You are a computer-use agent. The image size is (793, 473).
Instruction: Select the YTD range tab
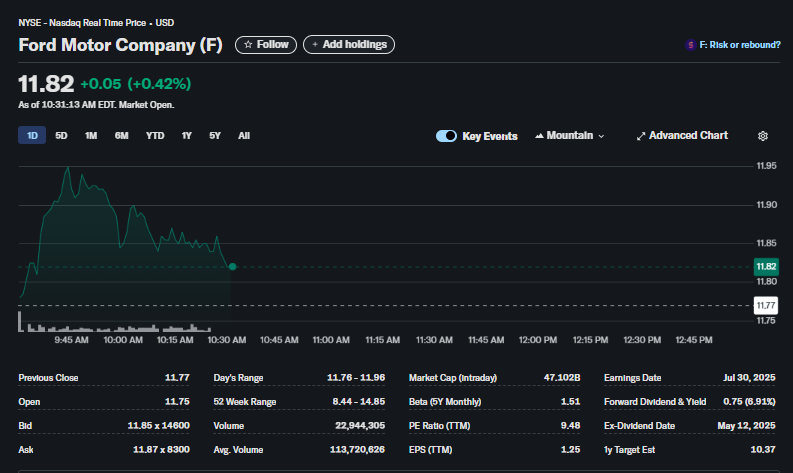click(x=155, y=136)
